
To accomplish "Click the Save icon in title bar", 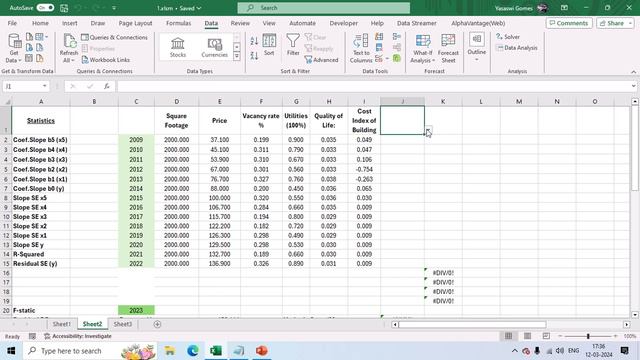I will pyautogui.click(x=64, y=8).
